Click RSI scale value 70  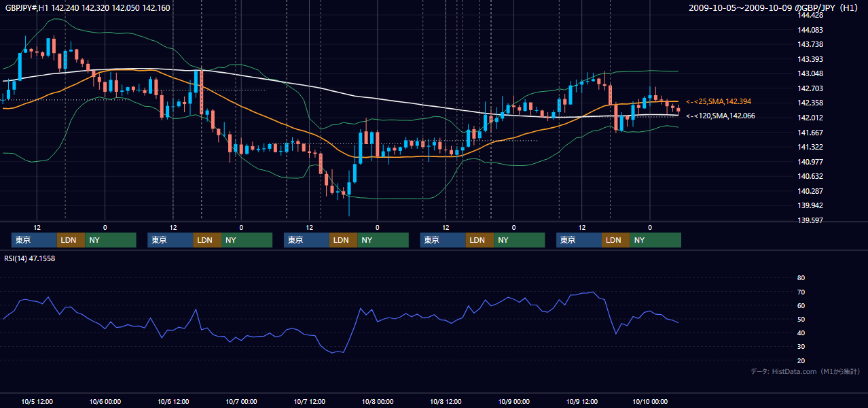coord(801,292)
